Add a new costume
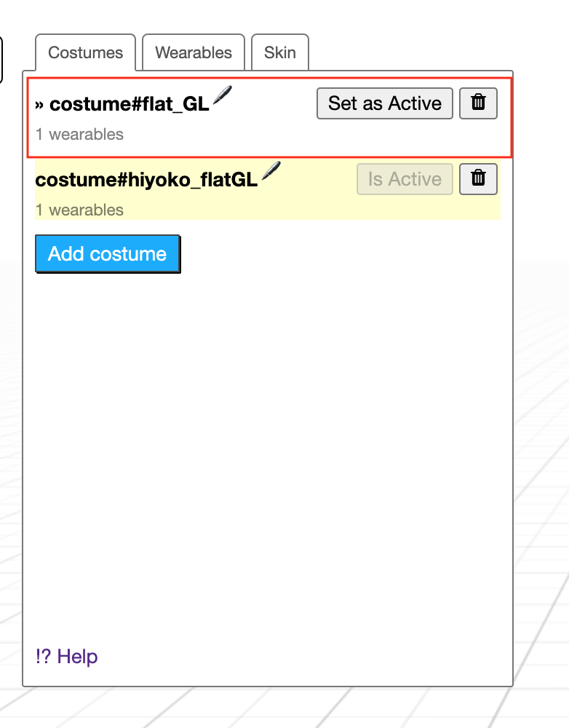 pos(108,254)
